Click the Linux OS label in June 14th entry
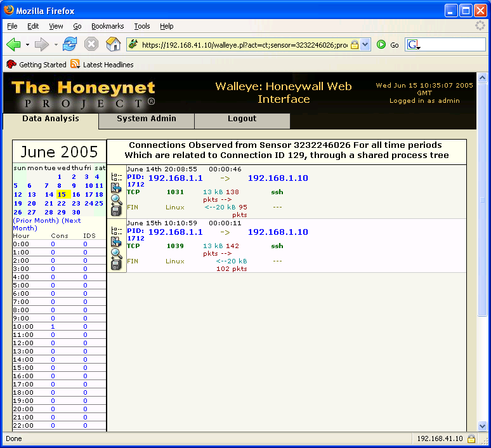 click(175, 208)
